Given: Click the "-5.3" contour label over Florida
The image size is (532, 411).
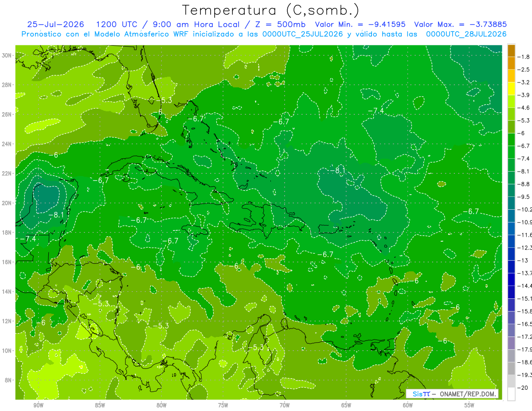Looking at the screenshot, I should pos(164,100).
